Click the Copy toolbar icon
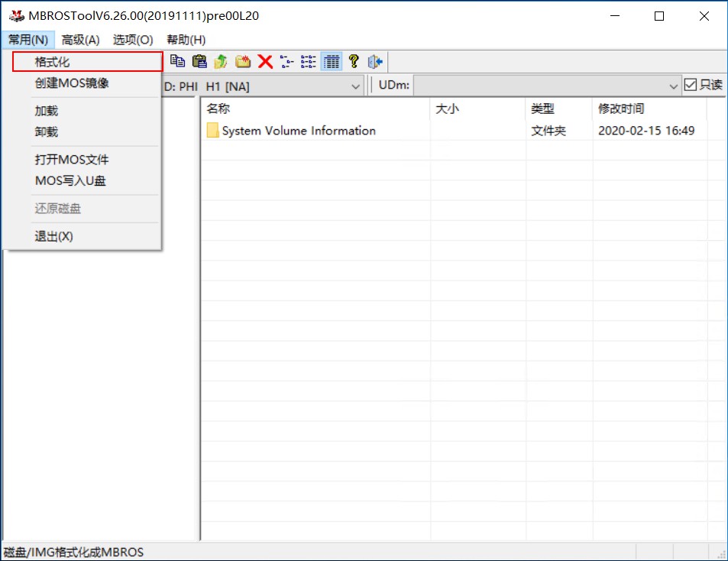 click(177, 62)
